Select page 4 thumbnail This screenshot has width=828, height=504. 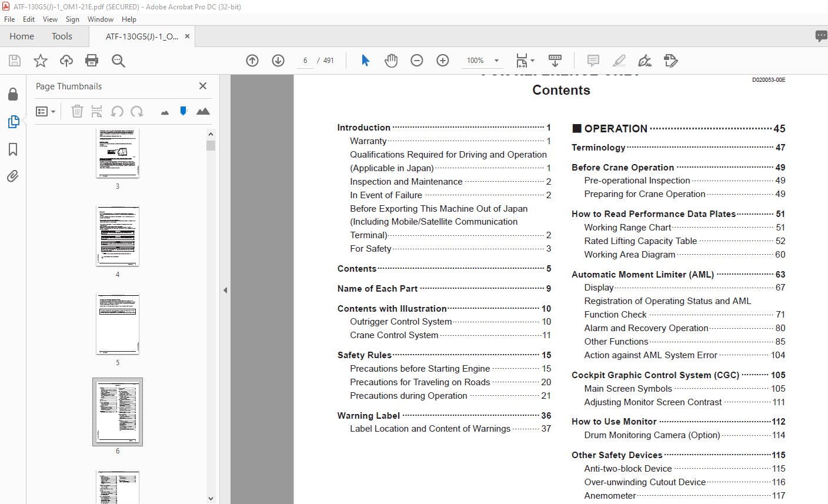[118, 236]
